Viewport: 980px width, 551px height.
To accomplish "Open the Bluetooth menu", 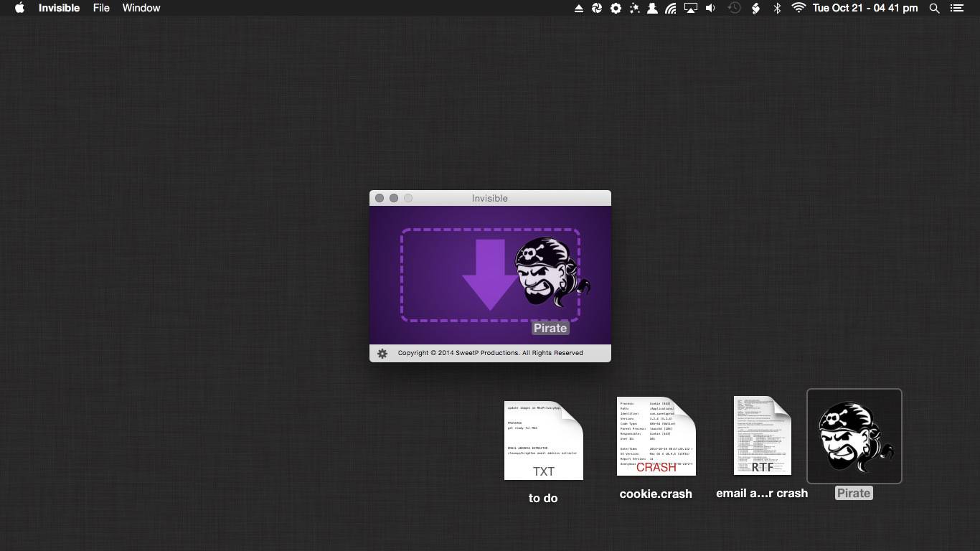I will (777, 8).
